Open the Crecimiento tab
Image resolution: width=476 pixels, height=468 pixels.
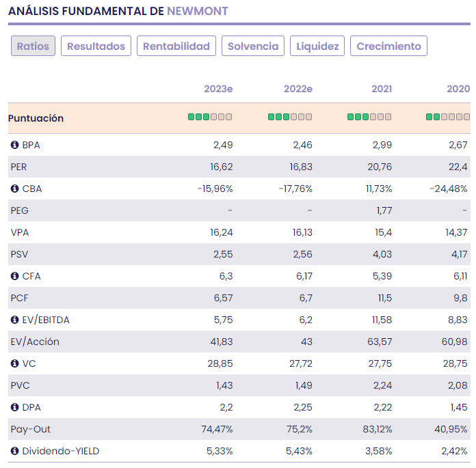pyautogui.click(x=388, y=46)
